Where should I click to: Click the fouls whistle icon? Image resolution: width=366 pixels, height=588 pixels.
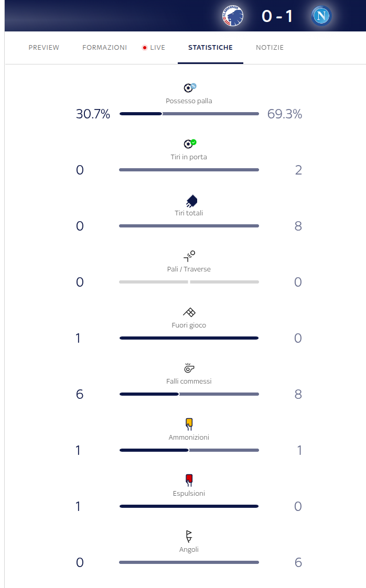tap(189, 368)
